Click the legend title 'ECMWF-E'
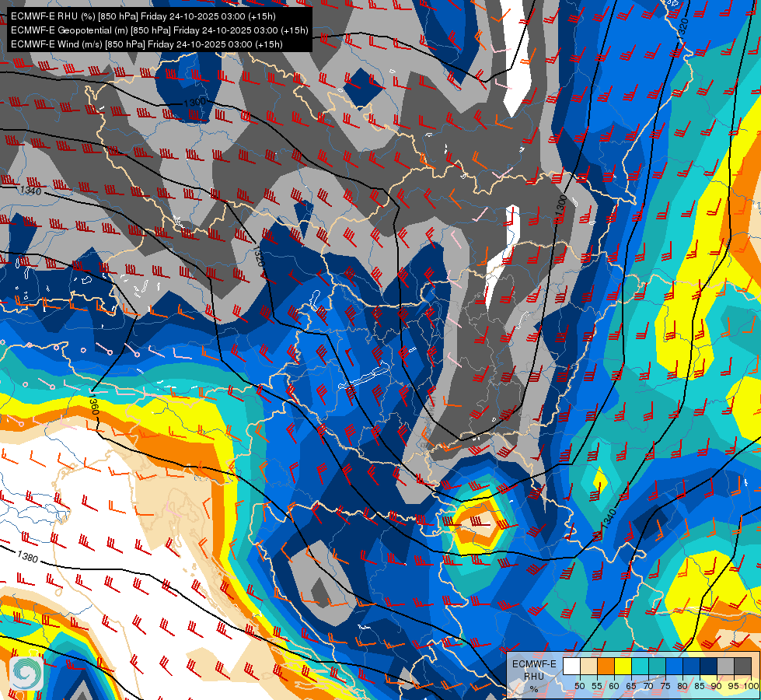Screen dimensions: 761x700 [534, 664]
